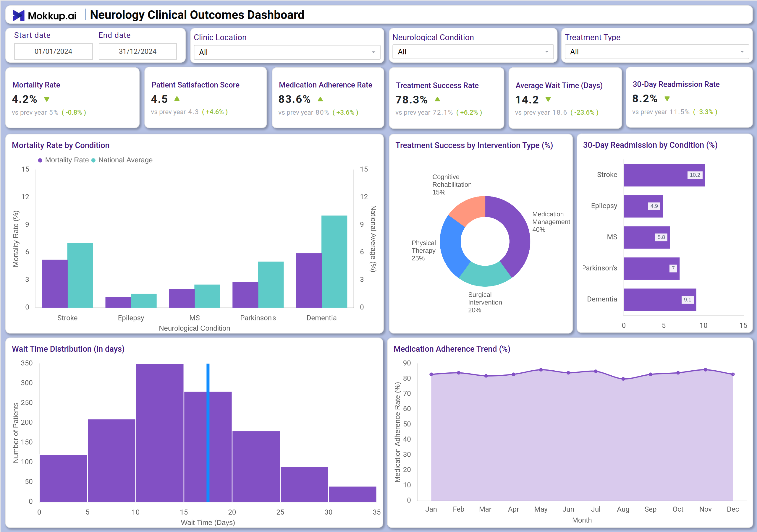Image resolution: width=757 pixels, height=532 pixels.
Task: Click the Average Wait Time value 14.2
Action: [x=527, y=100]
